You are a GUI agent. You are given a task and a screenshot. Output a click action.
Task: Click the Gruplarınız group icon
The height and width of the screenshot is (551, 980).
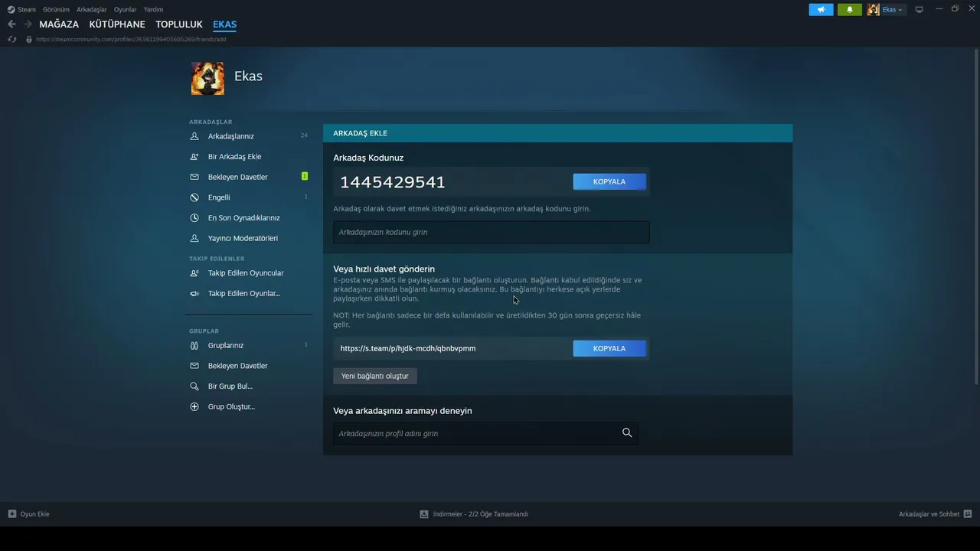click(x=194, y=345)
